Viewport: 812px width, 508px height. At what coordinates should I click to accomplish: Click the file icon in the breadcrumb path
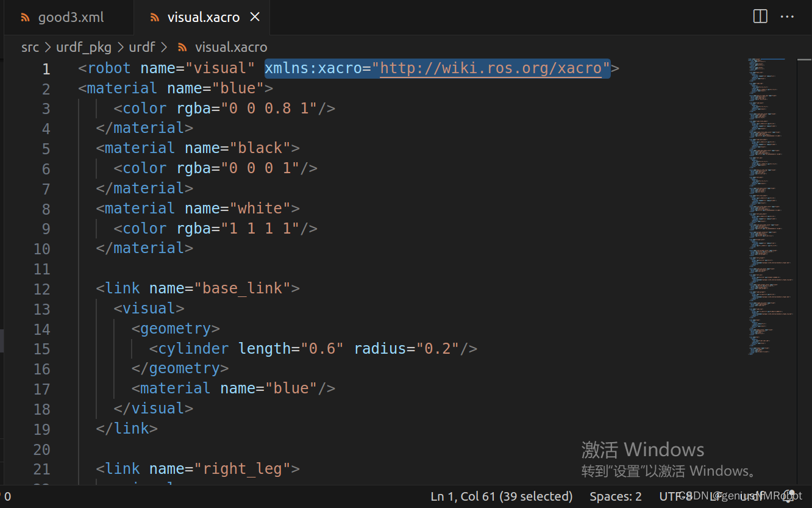182,47
